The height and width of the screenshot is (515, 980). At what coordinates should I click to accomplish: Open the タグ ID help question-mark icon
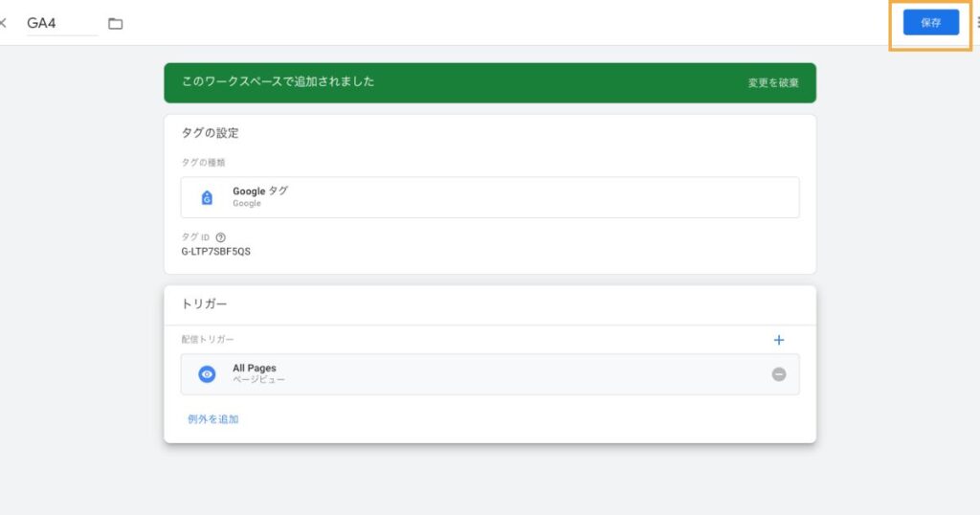221,237
